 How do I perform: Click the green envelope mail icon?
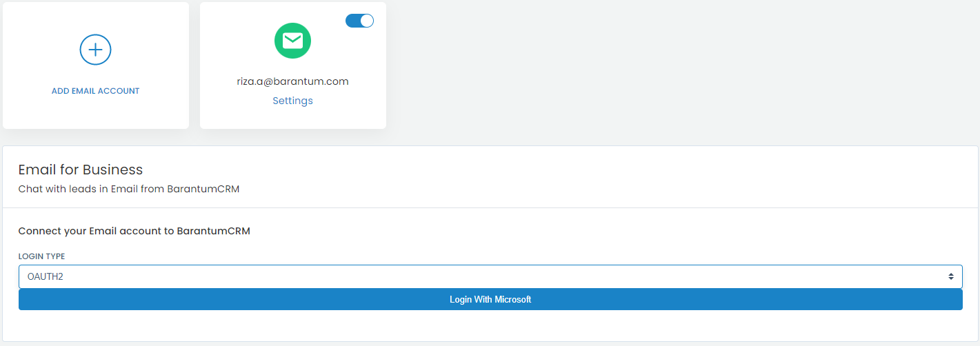[293, 41]
